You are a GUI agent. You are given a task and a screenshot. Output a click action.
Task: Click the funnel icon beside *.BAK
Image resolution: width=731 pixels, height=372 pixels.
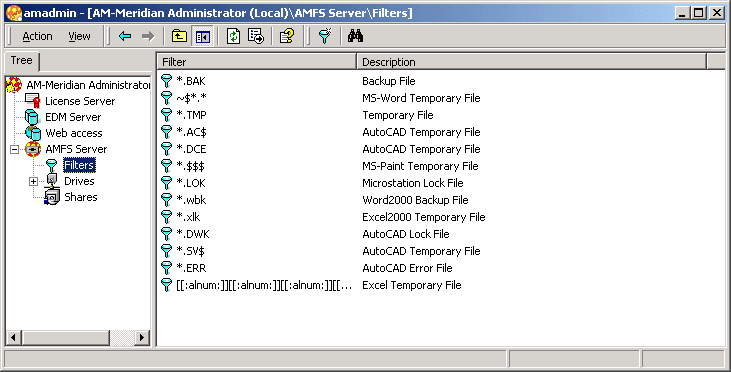pos(166,81)
